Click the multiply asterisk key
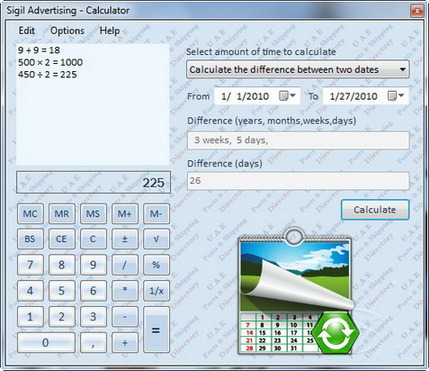The height and width of the screenshot is (371, 429). coord(125,291)
